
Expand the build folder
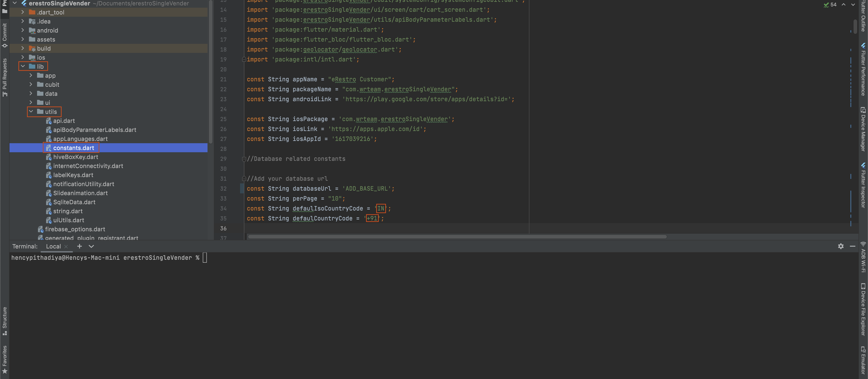23,49
